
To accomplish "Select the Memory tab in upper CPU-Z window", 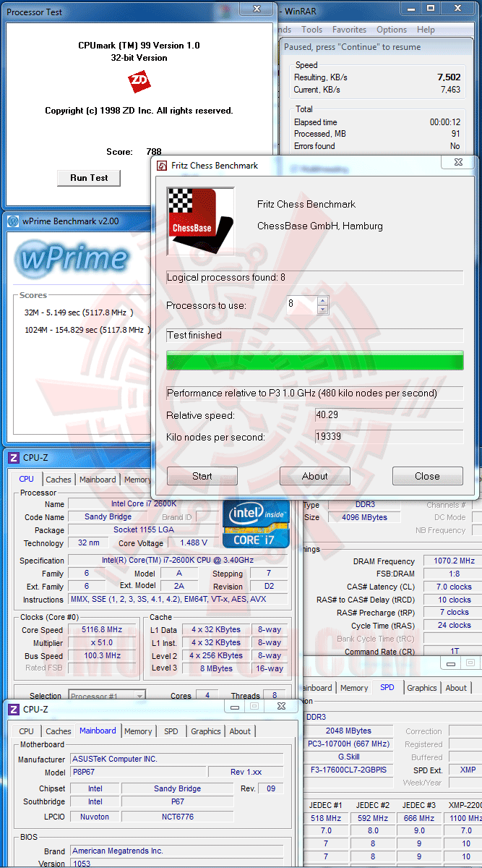I will tap(137, 480).
